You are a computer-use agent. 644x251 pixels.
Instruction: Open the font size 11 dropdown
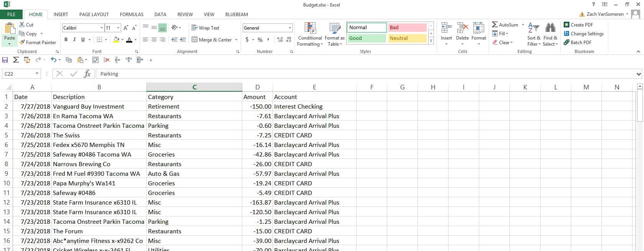point(118,28)
